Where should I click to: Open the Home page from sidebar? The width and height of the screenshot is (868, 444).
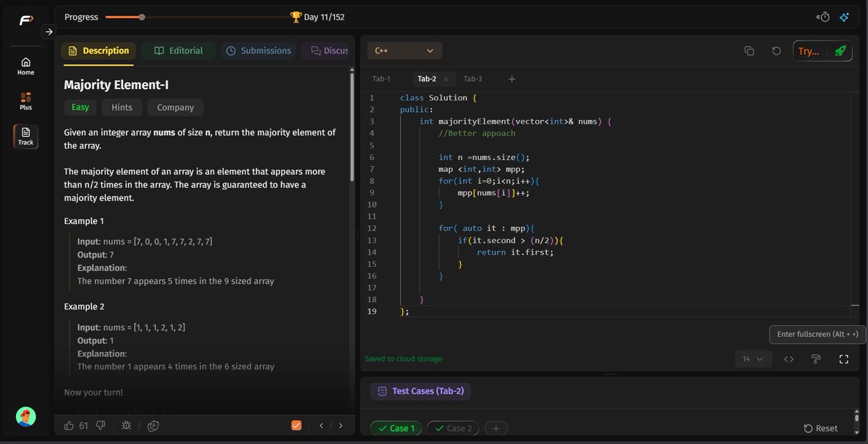[26, 66]
